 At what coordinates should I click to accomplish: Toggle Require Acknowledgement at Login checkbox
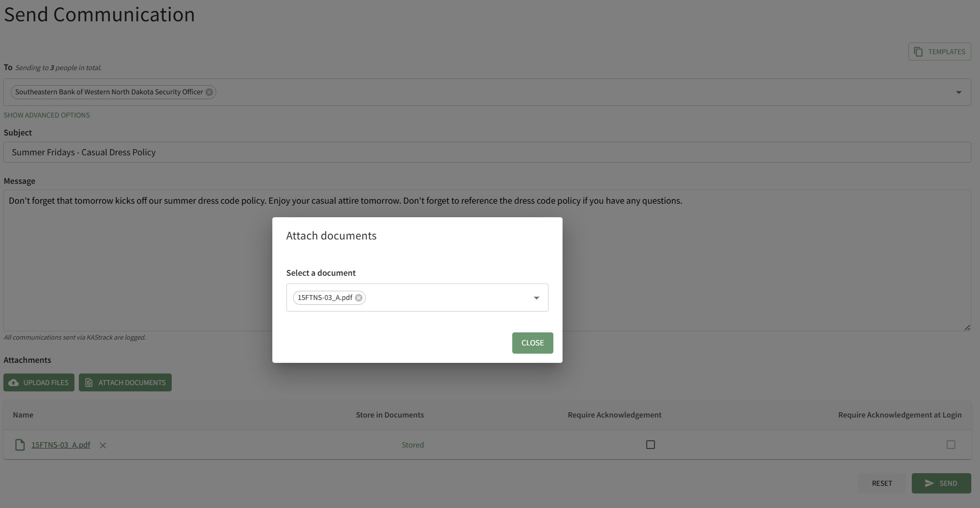point(951,445)
